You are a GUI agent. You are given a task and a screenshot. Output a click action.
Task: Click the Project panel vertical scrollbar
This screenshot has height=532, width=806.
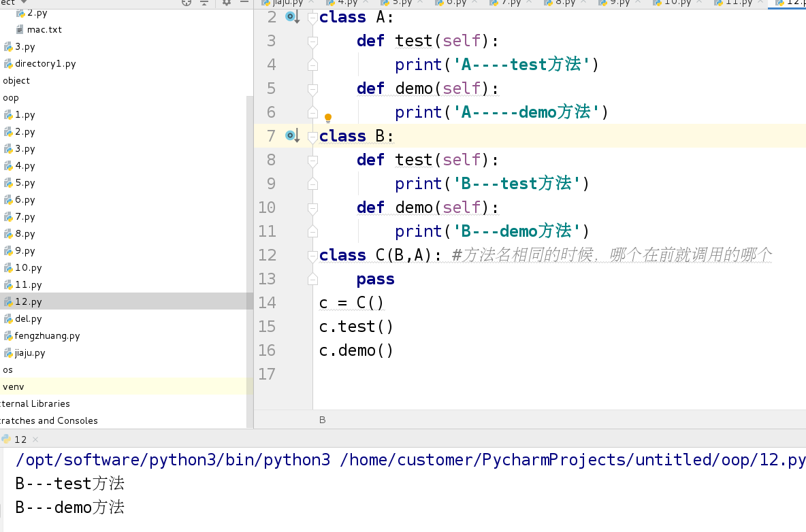pyautogui.click(x=250, y=262)
